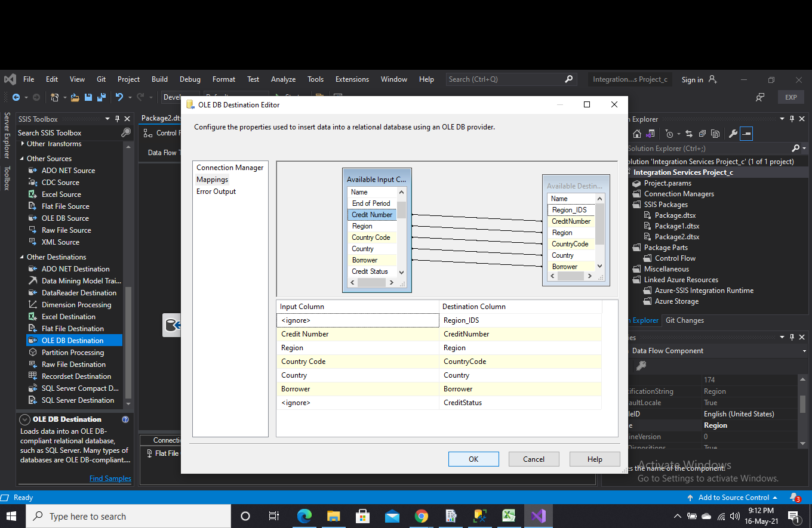Screen dimensions: 812x528
Task: Pick the ADO NET Destination icon
Action: pyautogui.click(x=32, y=269)
